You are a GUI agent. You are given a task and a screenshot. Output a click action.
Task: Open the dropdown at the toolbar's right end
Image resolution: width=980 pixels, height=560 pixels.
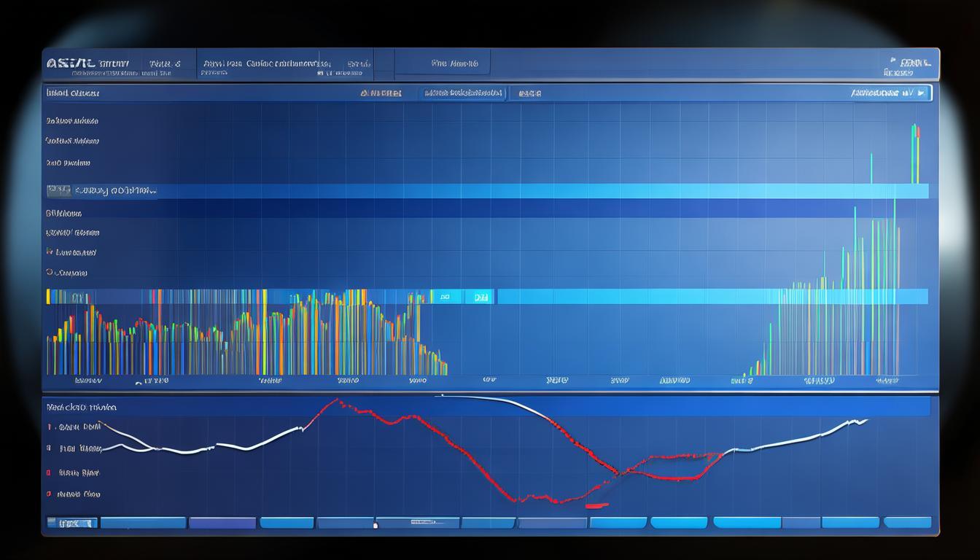pos(890,93)
